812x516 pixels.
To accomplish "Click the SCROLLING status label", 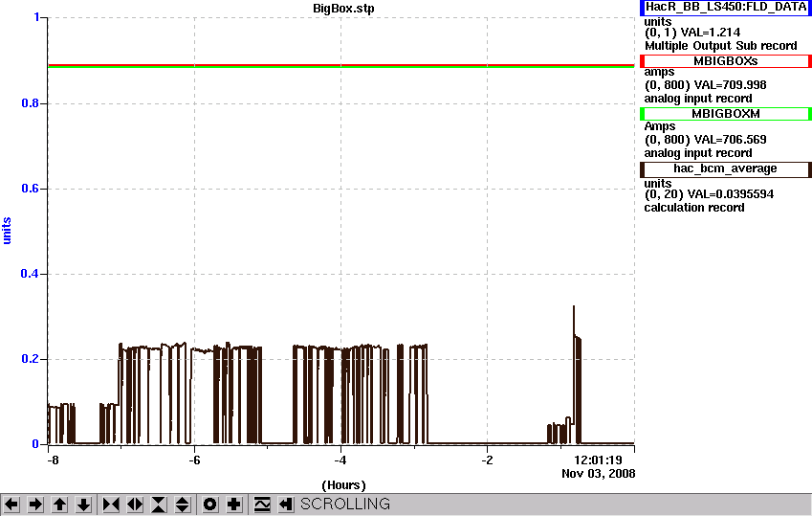I will 345,505.
